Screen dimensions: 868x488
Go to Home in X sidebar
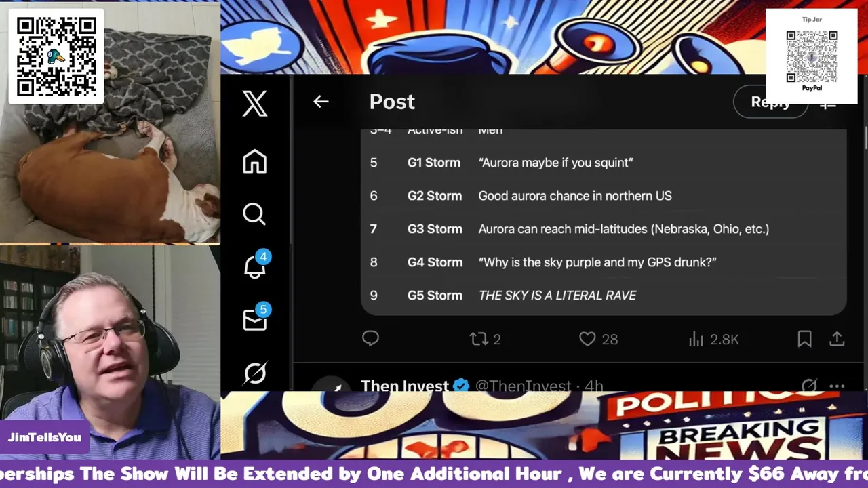(255, 162)
